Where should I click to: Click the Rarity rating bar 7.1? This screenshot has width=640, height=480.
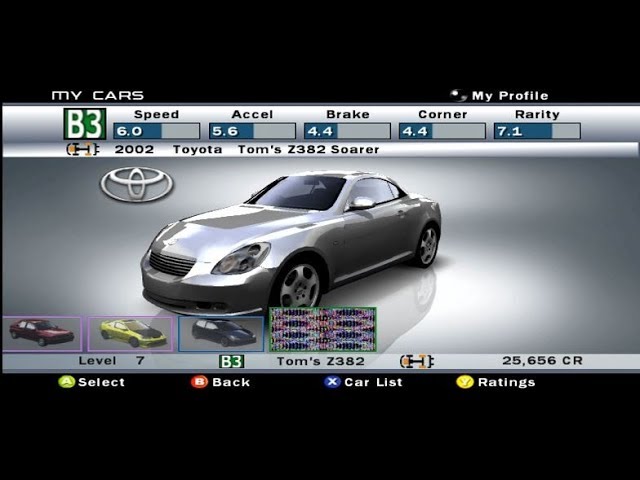pyautogui.click(x=537, y=131)
